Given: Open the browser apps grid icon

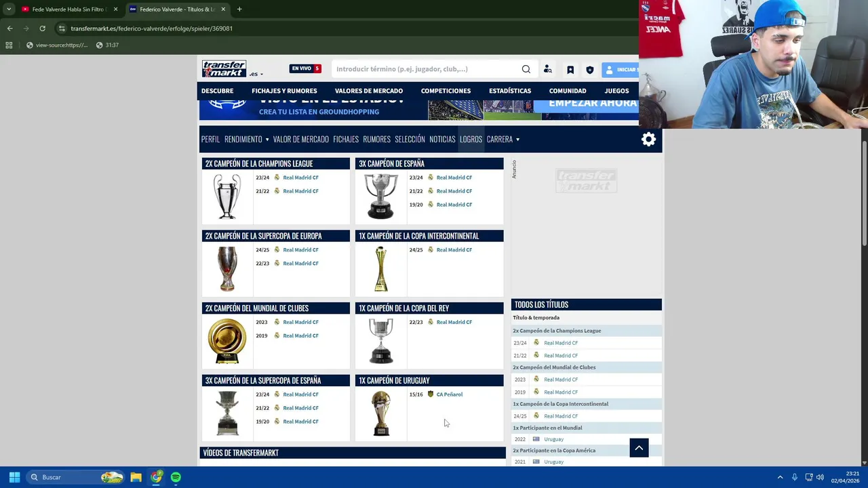Looking at the screenshot, I should click(x=9, y=45).
